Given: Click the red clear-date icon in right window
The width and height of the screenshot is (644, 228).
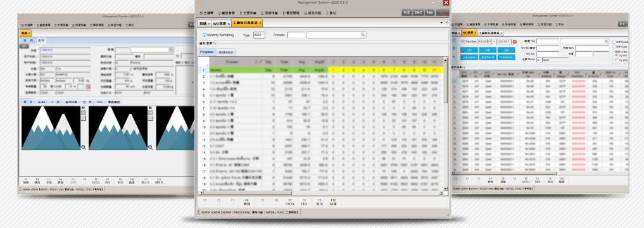Looking at the screenshot, I should 515,42.
